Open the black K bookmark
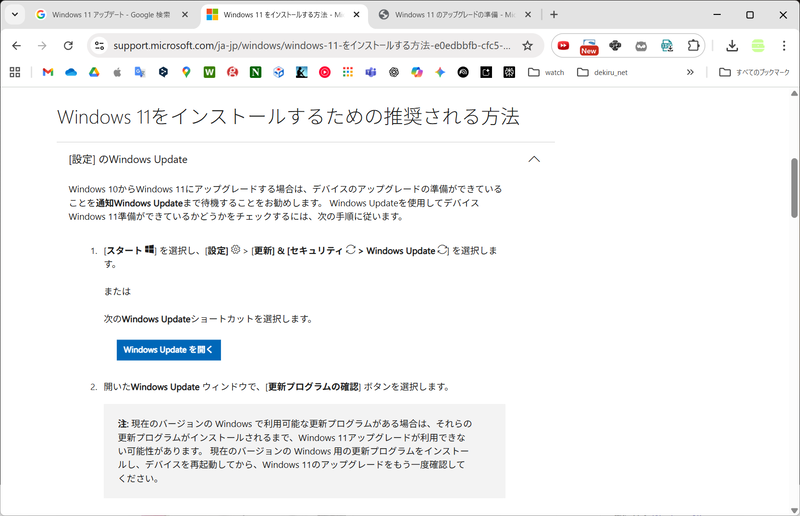This screenshot has height=516, width=800. point(302,72)
